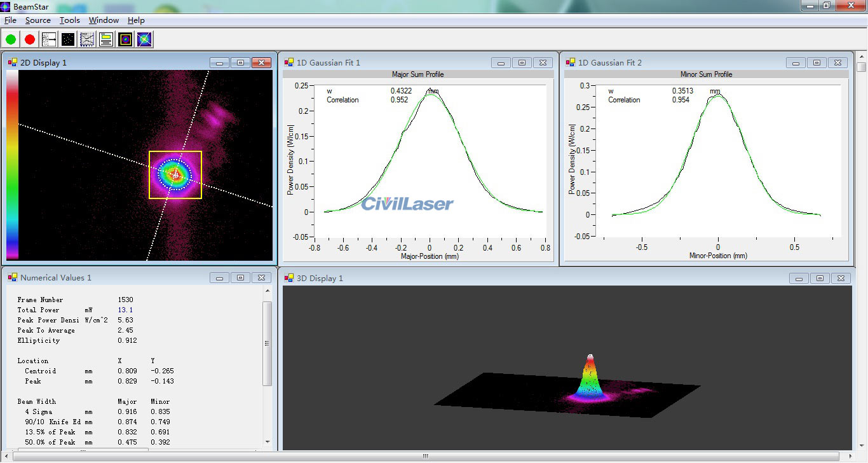Open the Source menu
Viewport: 868px width, 463px height.
(37, 20)
